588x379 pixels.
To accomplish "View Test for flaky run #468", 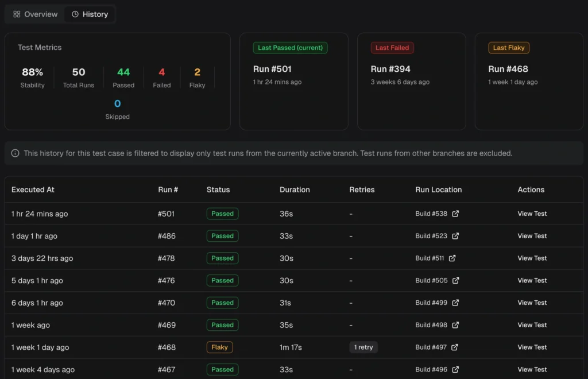I will click(532, 347).
